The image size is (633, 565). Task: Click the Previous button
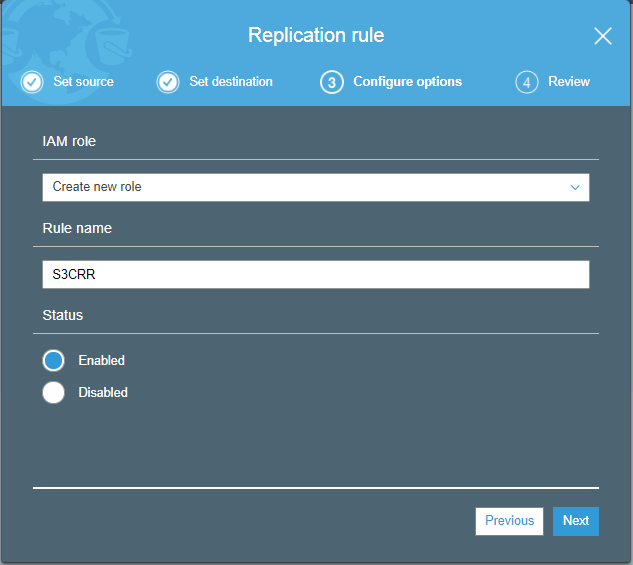point(509,521)
